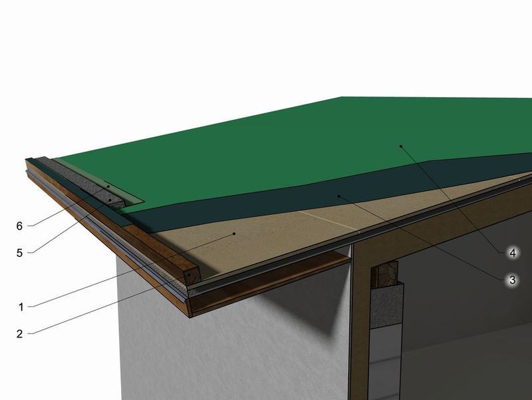Select the callout number 1 label
The width and height of the screenshot is (532, 400).
click(x=20, y=307)
